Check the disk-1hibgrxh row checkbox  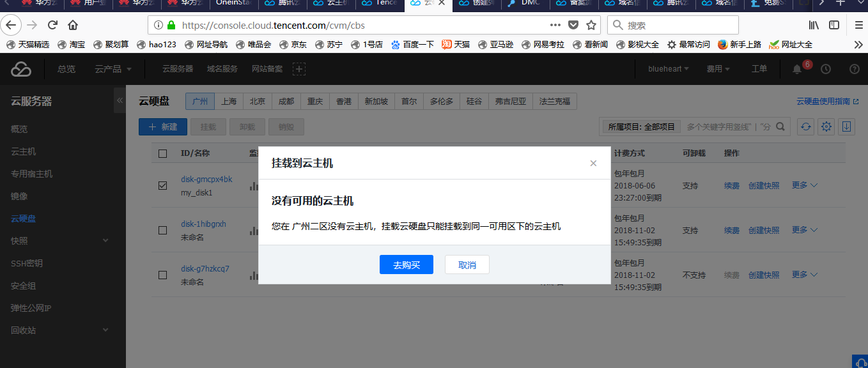pos(162,230)
